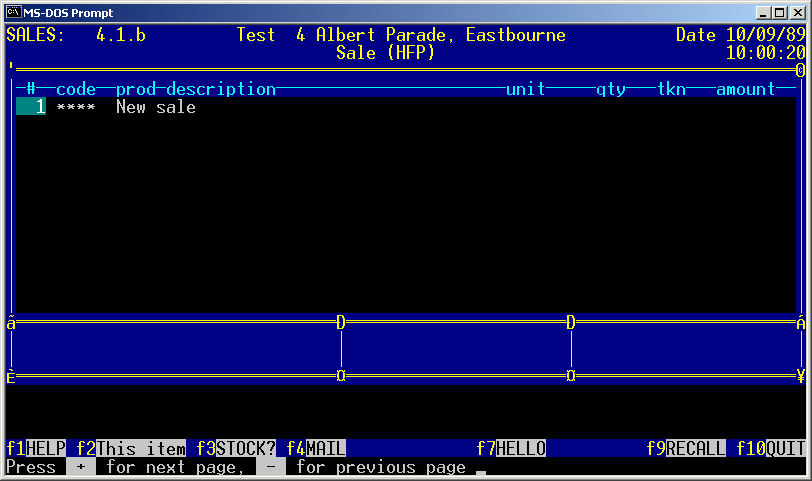
Task: Click the - key for previous page
Action: 271,468
